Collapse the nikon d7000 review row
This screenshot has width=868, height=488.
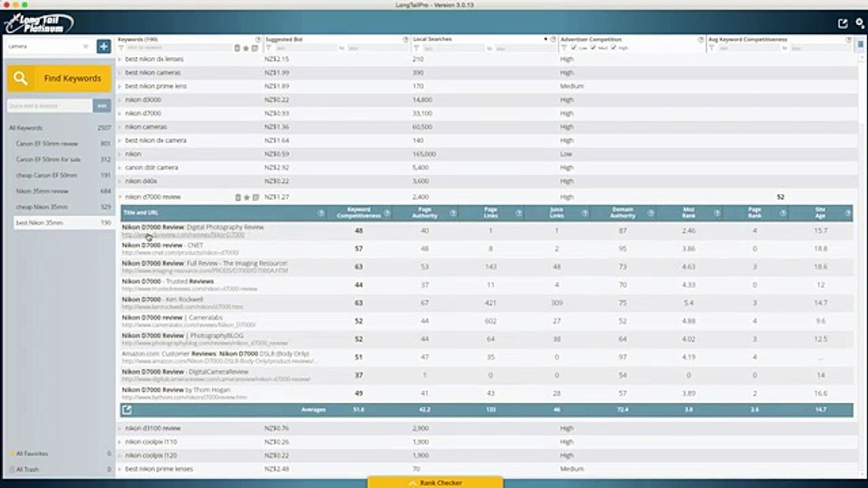click(120, 197)
